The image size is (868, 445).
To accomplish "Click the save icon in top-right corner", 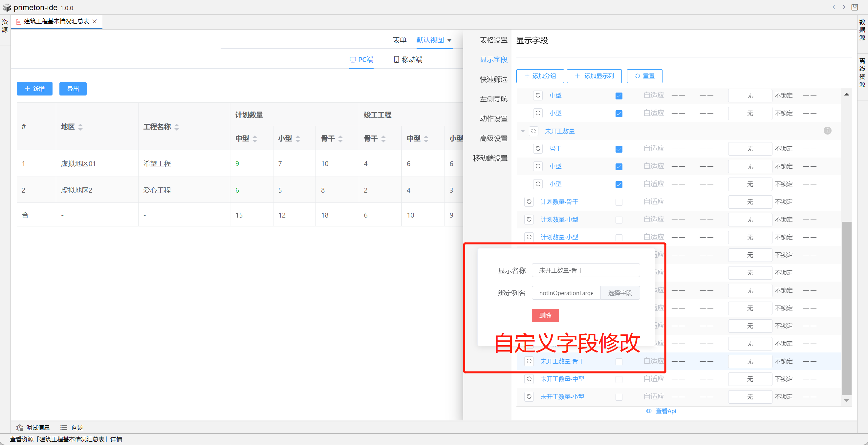I will click(855, 7).
